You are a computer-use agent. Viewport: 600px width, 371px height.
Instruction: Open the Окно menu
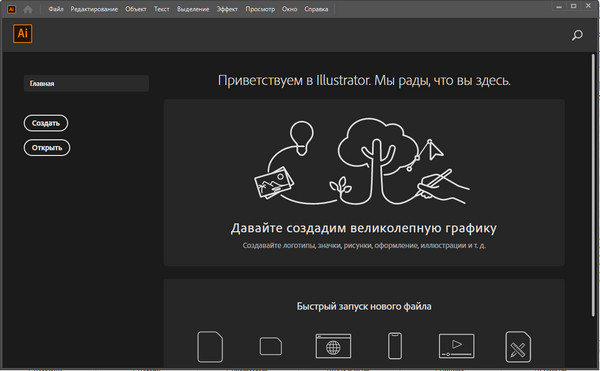[x=289, y=9]
